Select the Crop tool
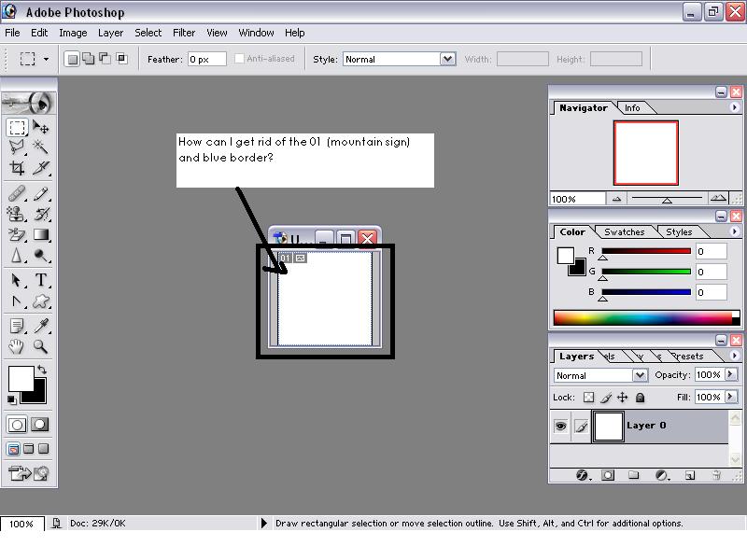The width and height of the screenshot is (747, 560). pyautogui.click(x=17, y=168)
